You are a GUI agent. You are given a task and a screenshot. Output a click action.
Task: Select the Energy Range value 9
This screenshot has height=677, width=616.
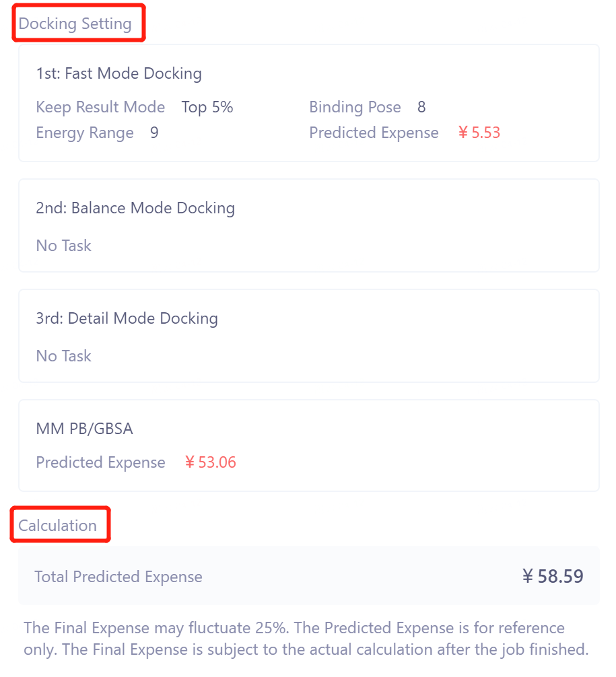[154, 133]
